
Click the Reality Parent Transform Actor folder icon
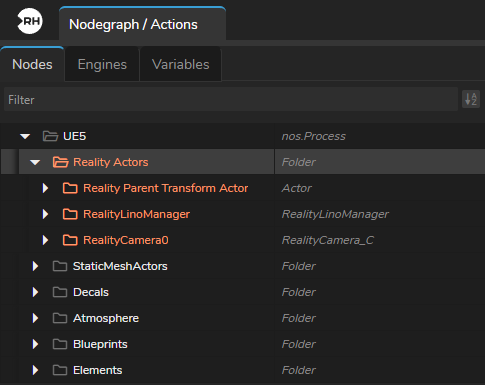(70, 188)
